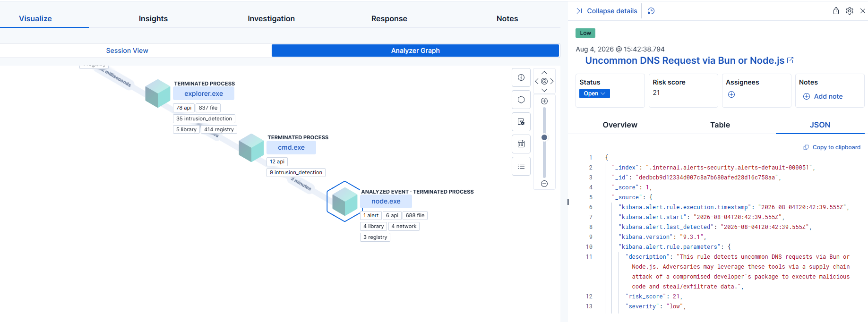
Task: Click the hexagon node legend button
Action: 521,100
